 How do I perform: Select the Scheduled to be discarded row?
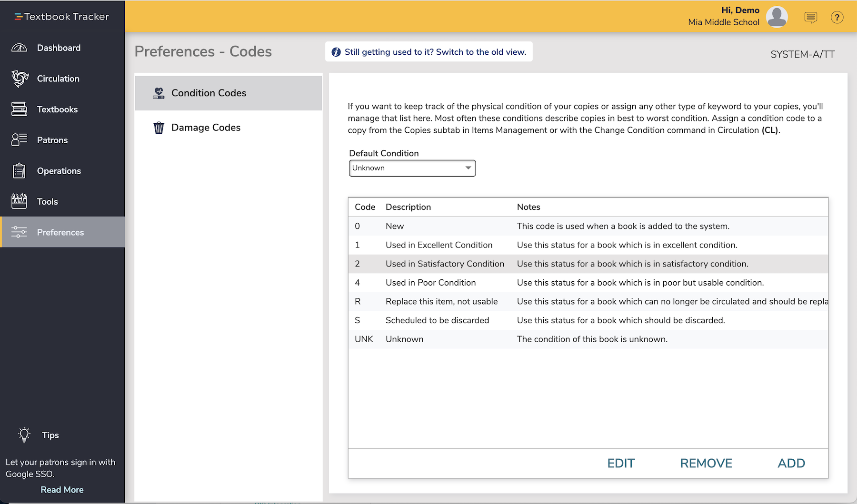[x=588, y=320]
